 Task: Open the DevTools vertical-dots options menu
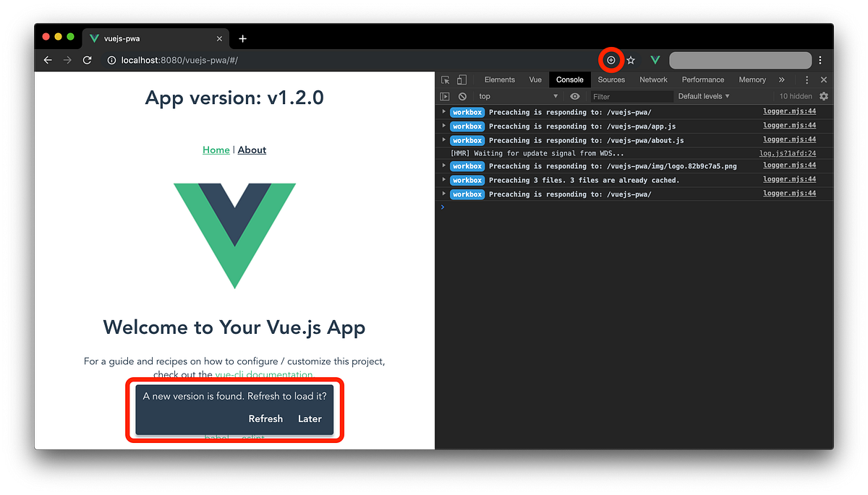coord(807,79)
